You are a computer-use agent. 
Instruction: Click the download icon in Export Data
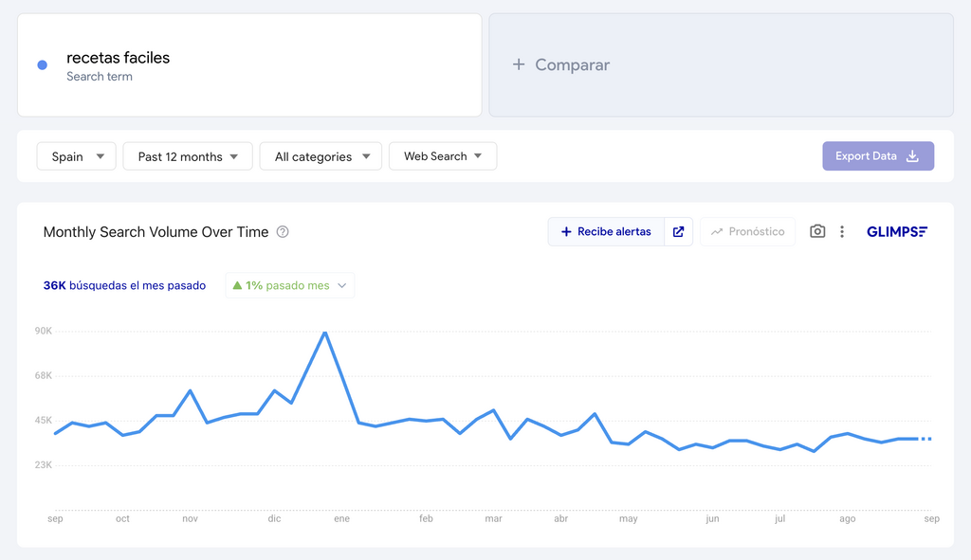coord(911,155)
